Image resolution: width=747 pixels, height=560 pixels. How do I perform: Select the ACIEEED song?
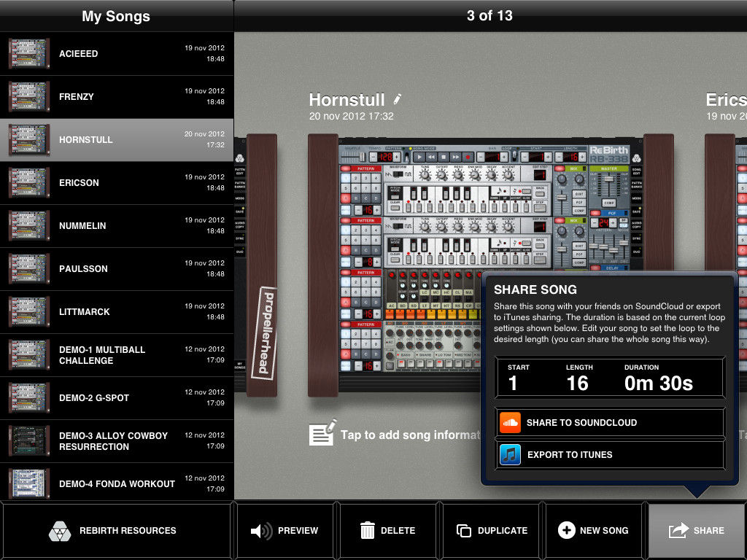click(117, 54)
